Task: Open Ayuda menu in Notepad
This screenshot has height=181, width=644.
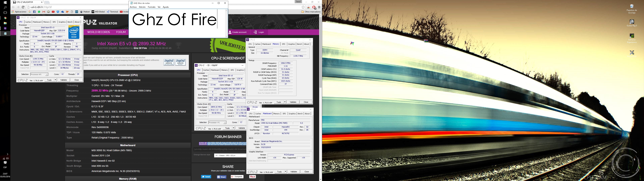Action: click(166, 7)
